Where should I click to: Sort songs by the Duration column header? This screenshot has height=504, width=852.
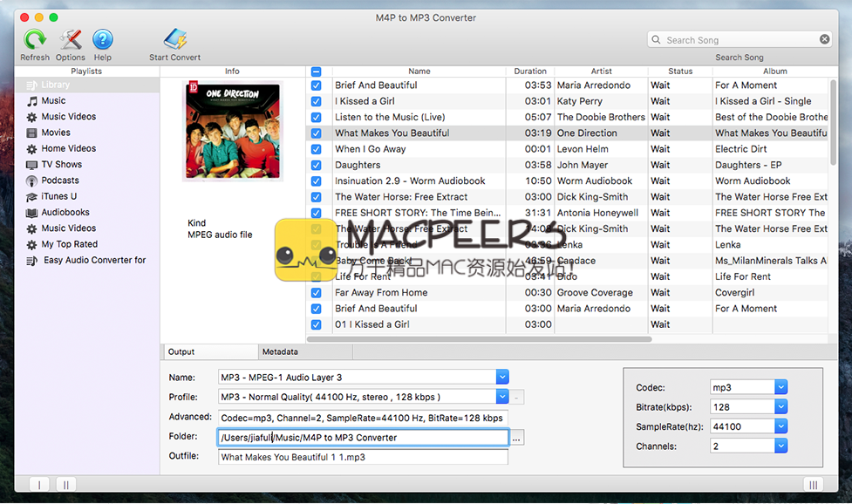pos(530,72)
